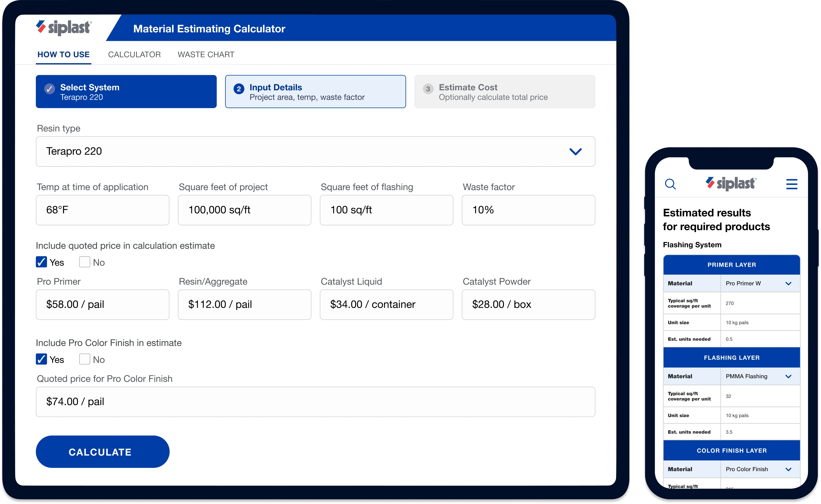Go to the Select System step

pos(126,92)
